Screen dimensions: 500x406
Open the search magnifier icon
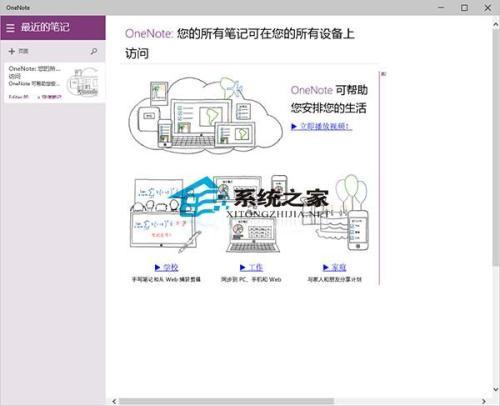[x=94, y=51]
